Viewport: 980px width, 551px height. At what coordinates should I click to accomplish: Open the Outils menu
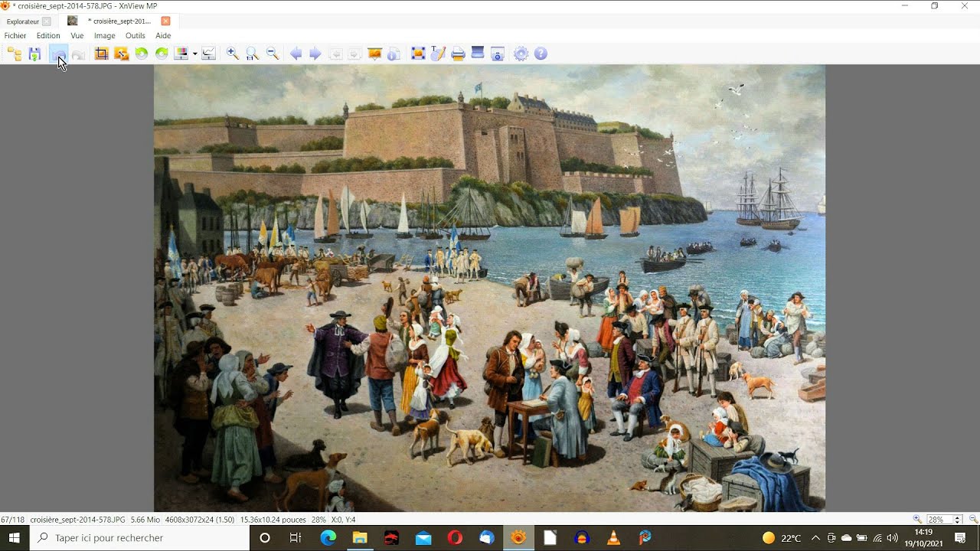tap(136, 36)
